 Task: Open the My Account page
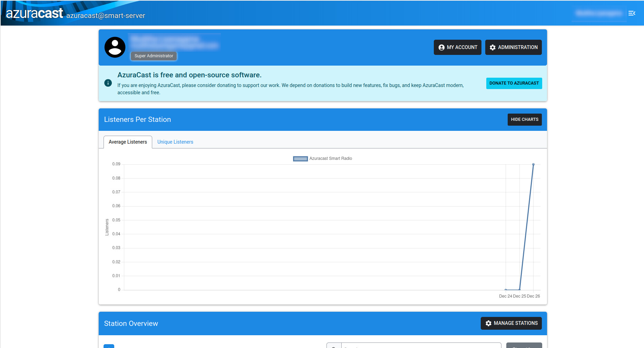pos(457,47)
